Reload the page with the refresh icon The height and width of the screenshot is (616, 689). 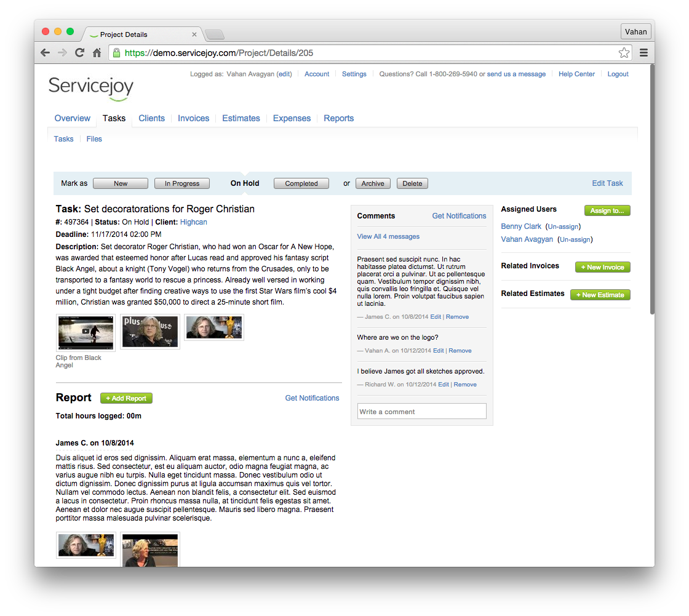(x=79, y=53)
